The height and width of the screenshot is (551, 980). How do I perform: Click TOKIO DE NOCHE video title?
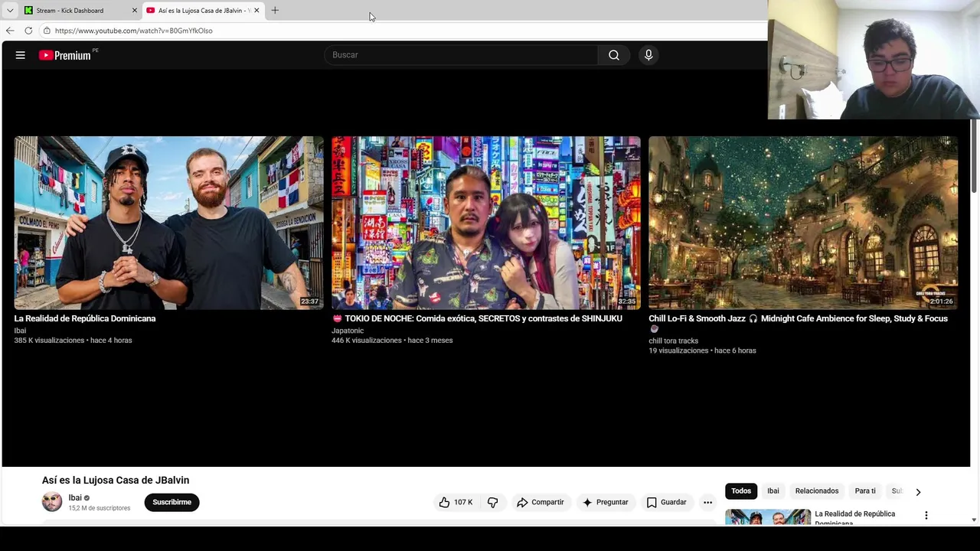click(x=477, y=318)
